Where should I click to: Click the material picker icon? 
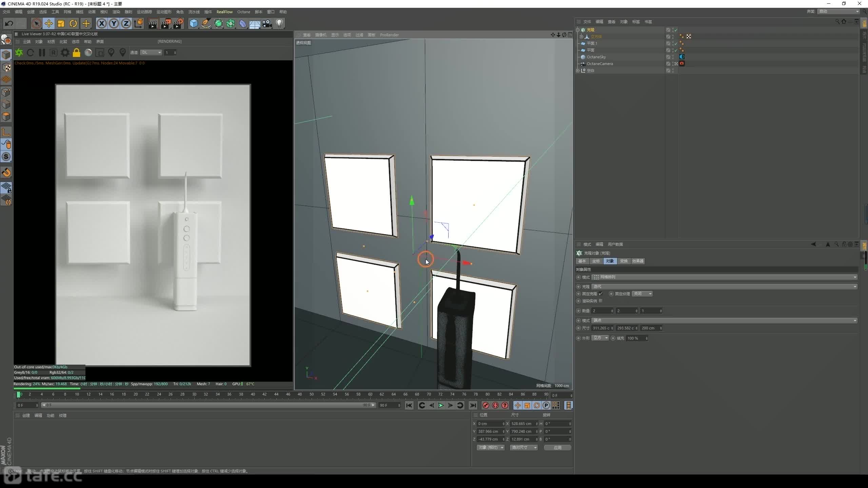click(123, 53)
